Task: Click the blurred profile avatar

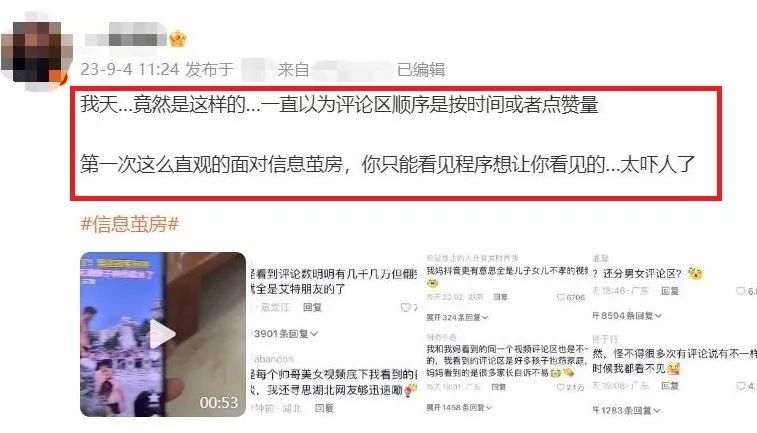Action: coord(35,53)
